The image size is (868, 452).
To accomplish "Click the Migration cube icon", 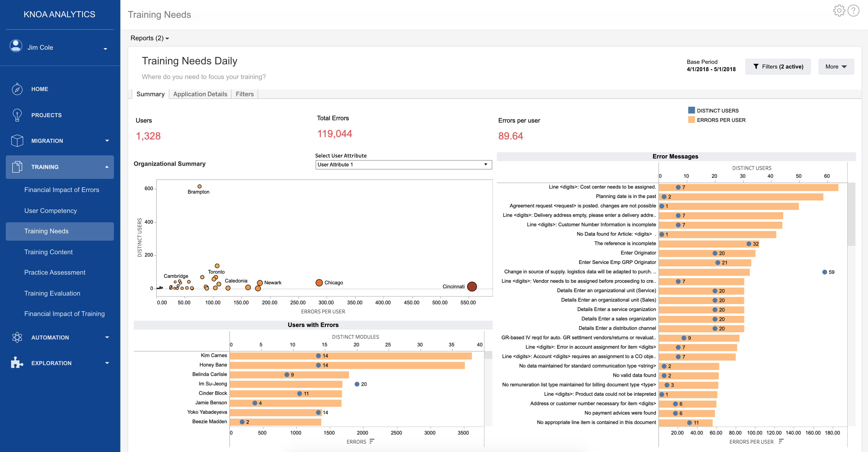I will coord(17,141).
